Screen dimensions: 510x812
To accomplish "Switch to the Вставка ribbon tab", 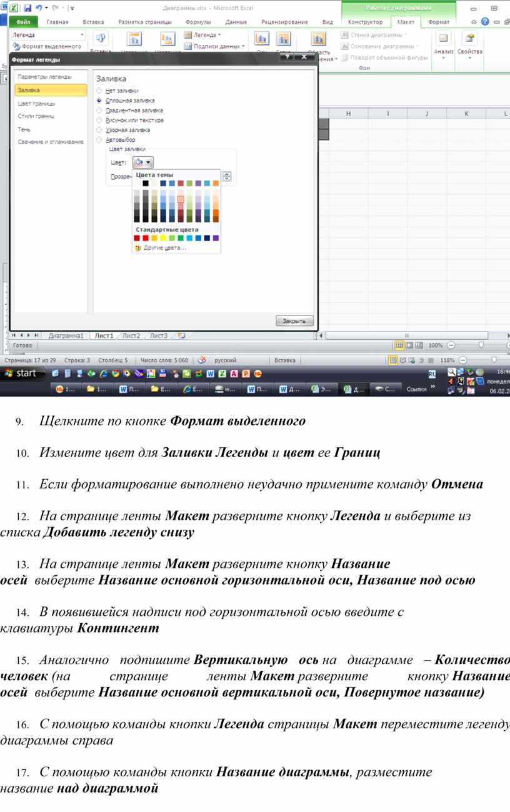I will tap(94, 22).
